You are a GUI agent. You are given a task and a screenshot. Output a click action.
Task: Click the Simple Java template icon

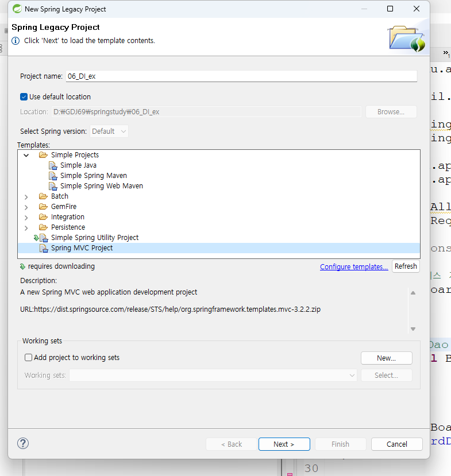pos(53,165)
